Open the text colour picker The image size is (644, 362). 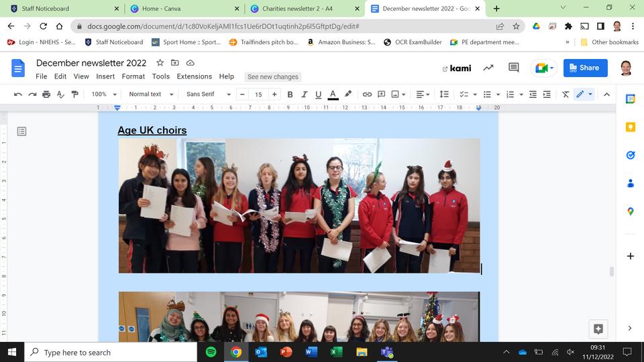click(x=333, y=95)
